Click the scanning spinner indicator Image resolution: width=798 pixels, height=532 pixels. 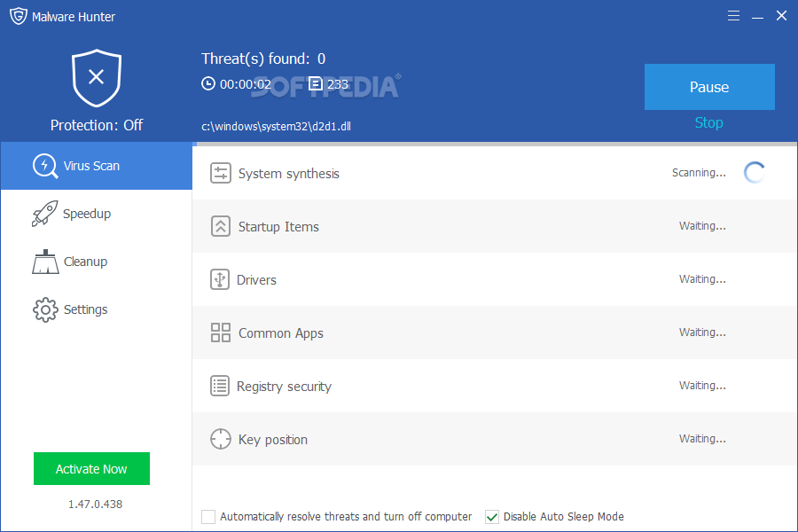tap(755, 173)
